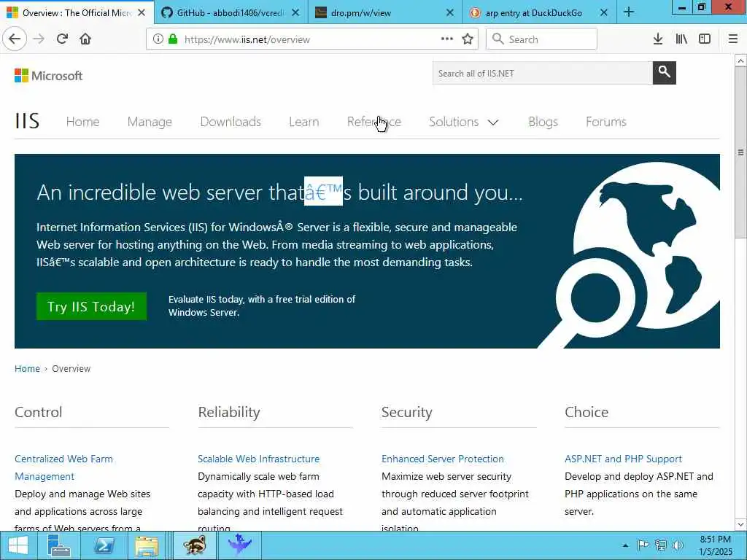This screenshot has height=560, width=747.
Task: Toggle the sidebar view icon
Action: point(705,39)
